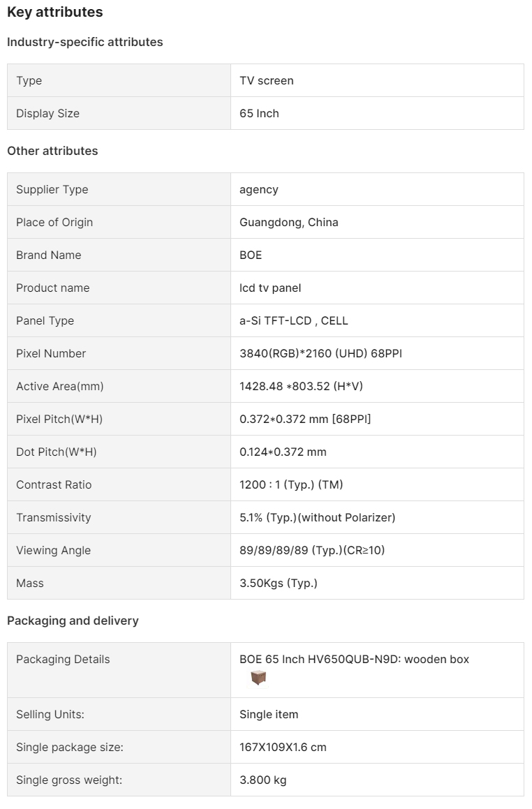The height and width of the screenshot is (809, 532).
Task: Click 'BOE 65 Inch HV650QUB-N9D: wooden box' text
Action: tap(354, 660)
